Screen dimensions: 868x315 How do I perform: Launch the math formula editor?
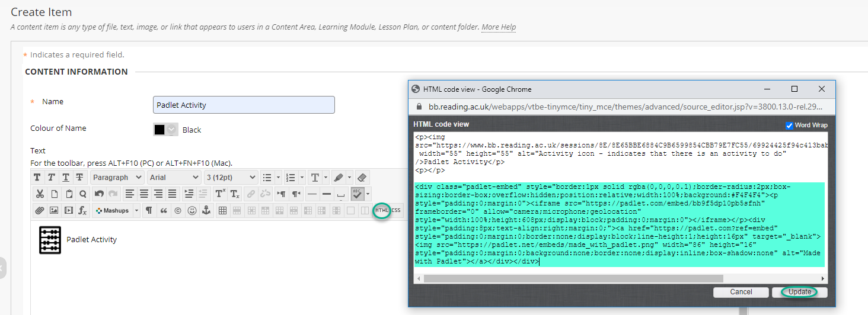83,210
